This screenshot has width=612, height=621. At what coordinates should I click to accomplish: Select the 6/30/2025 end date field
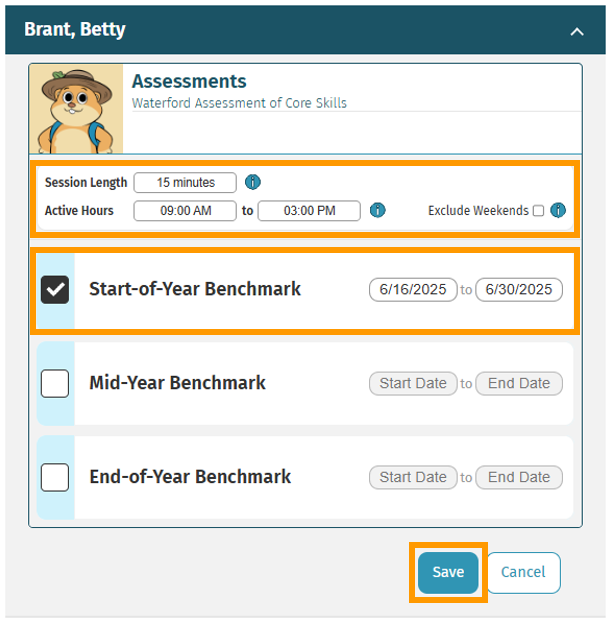pos(519,290)
